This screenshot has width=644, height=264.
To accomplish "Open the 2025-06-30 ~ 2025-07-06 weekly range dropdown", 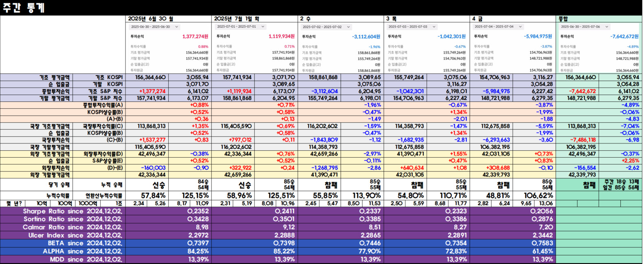I will [x=585, y=27].
